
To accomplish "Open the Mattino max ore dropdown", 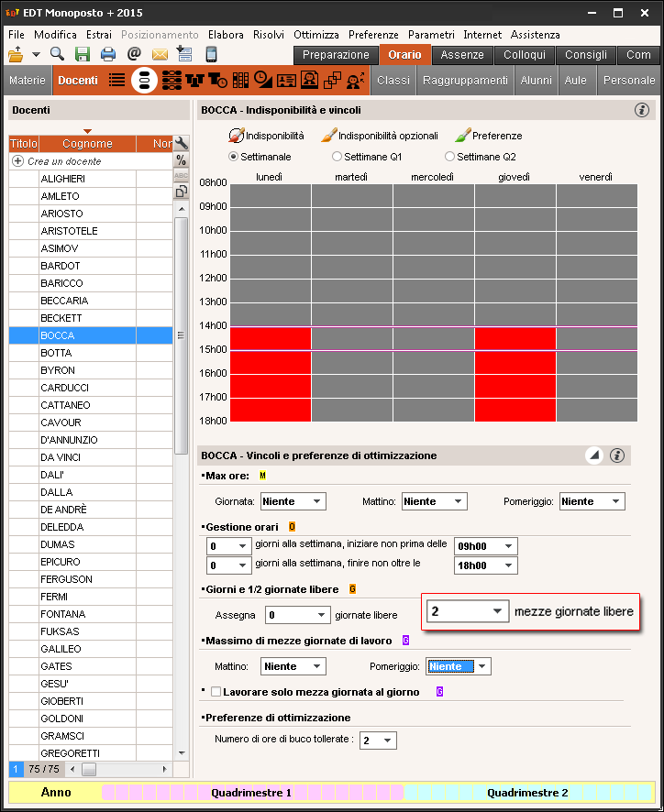I will 435,501.
